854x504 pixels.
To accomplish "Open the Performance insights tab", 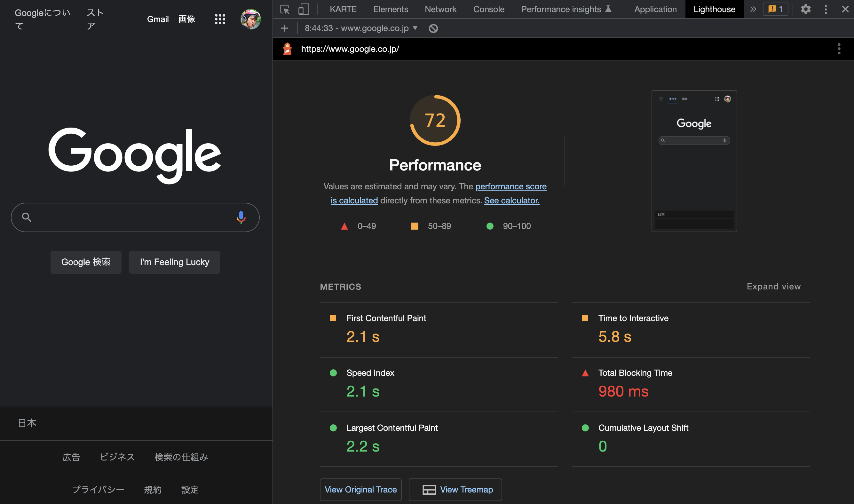I will (566, 9).
